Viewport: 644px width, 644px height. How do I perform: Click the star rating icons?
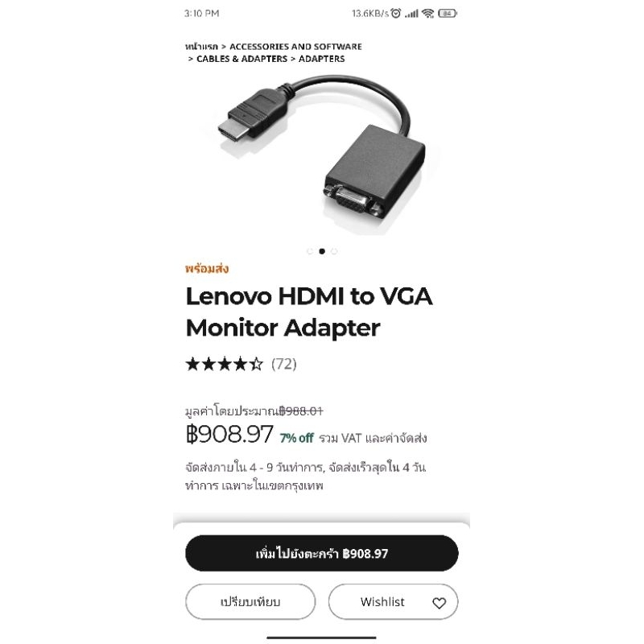(x=225, y=364)
